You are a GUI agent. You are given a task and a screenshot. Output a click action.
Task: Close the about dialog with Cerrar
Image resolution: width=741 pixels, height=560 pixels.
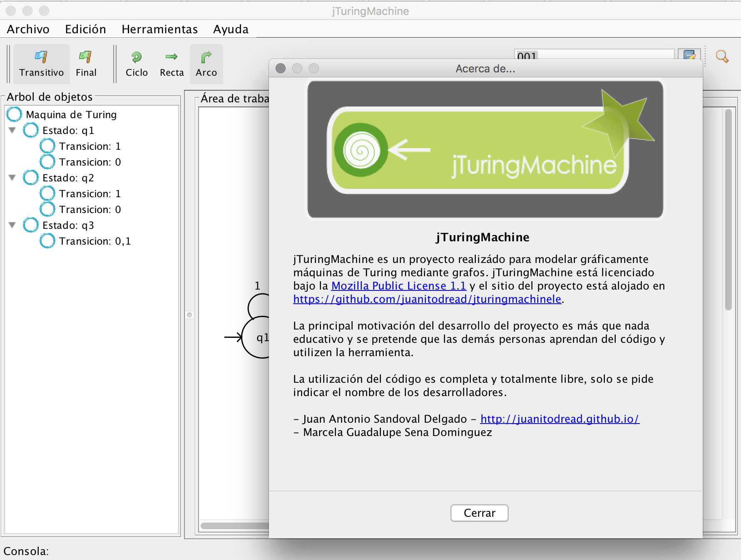pos(479,513)
